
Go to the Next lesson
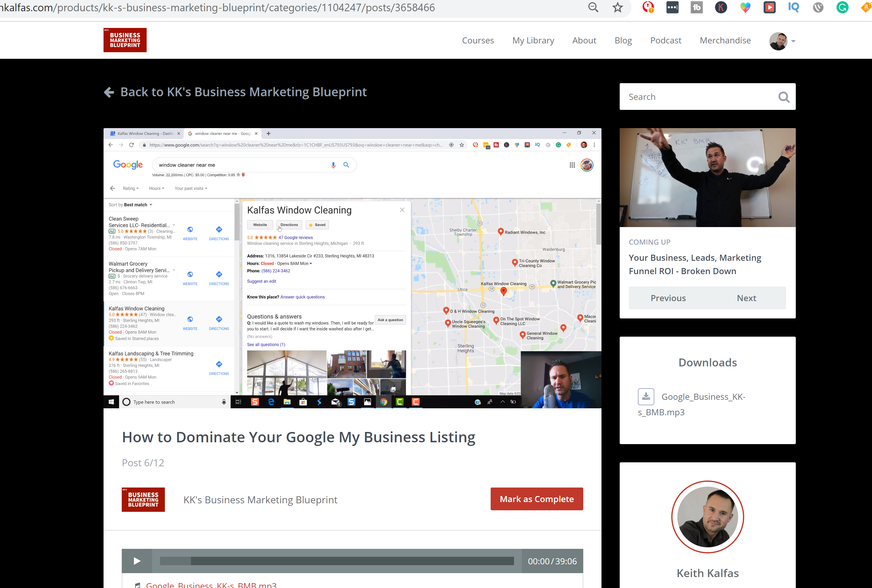click(x=746, y=298)
